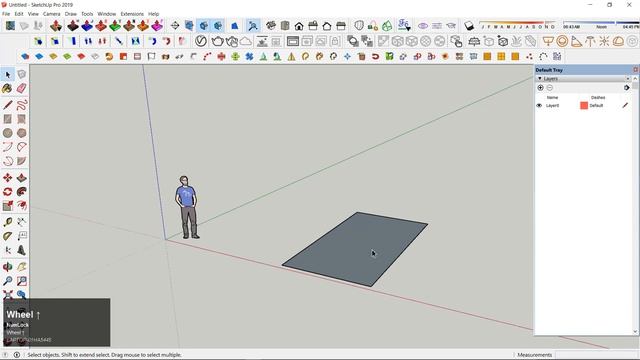Adjust the shadow time-of-day slider

tap(601, 23)
